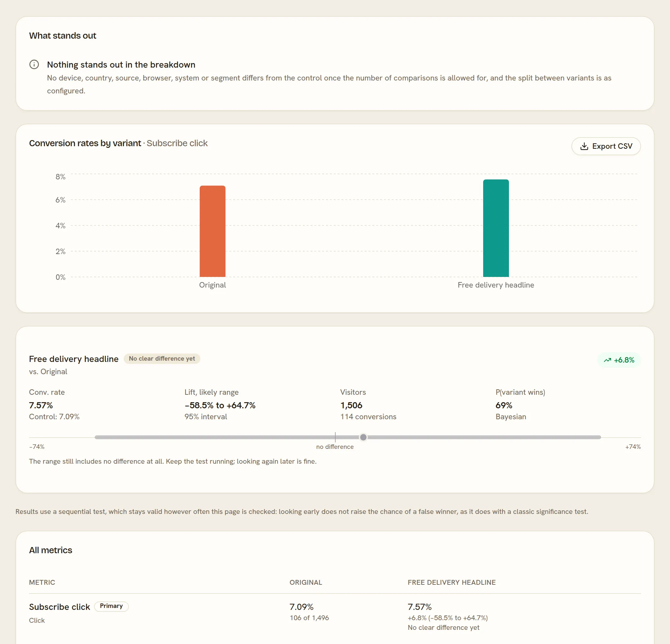670x644 pixels.
Task: Click the −58.5% to +64.7% lift range value
Action: [x=220, y=405]
